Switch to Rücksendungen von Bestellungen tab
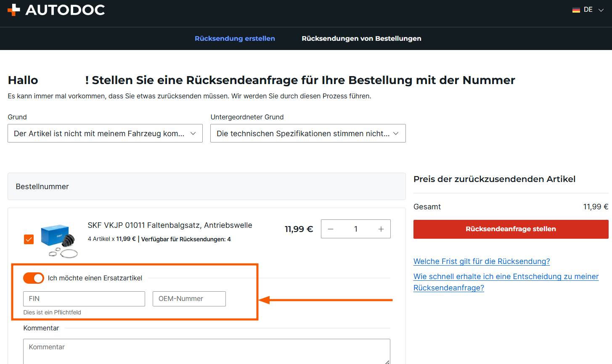Image resolution: width=612 pixels, height=364 pixels. (361, 39)
